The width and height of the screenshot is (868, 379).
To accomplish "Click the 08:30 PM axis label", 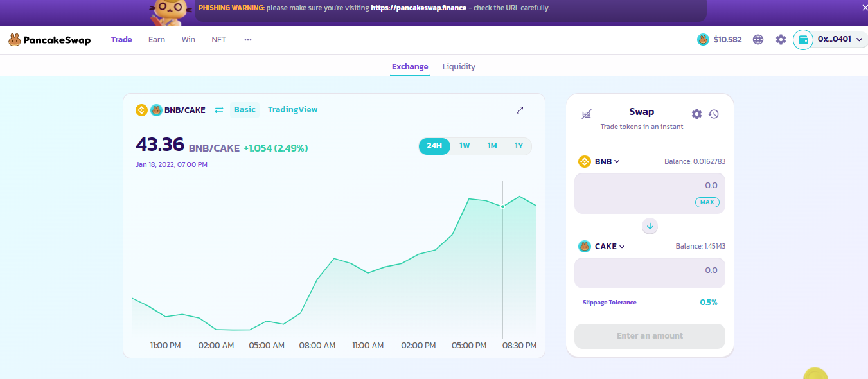I will pyautogui.click(x=519, y=346).
